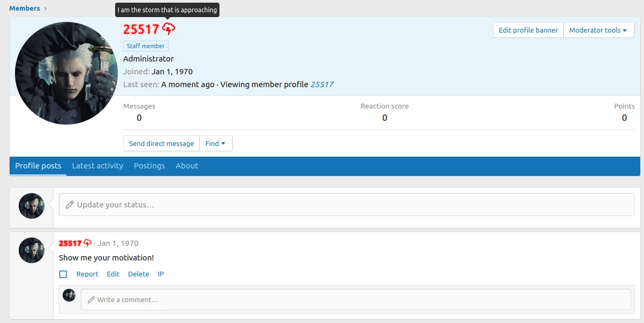This screenshot has height=323, width=644.
Task: Click the Edit profile banner button
Action: coord(528,30)
